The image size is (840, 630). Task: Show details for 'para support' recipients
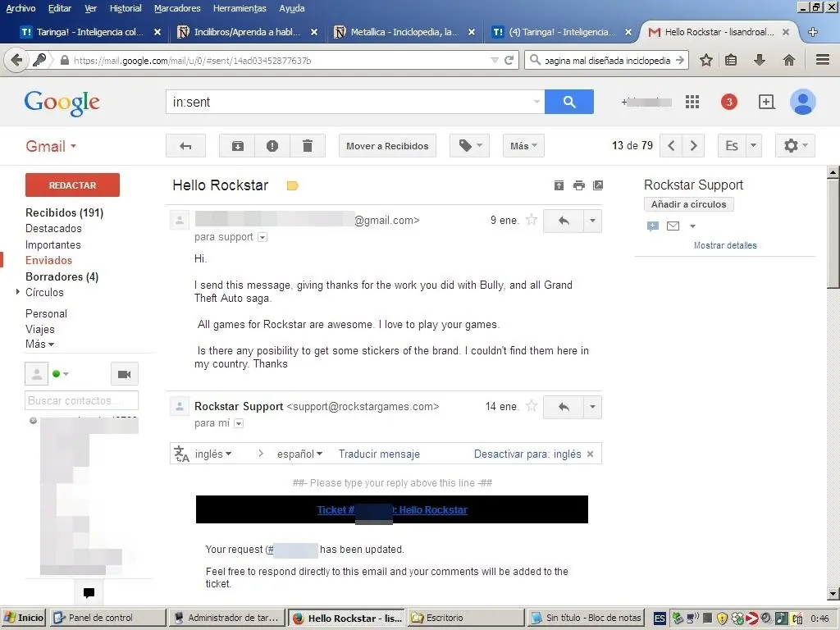click(262, 237)
